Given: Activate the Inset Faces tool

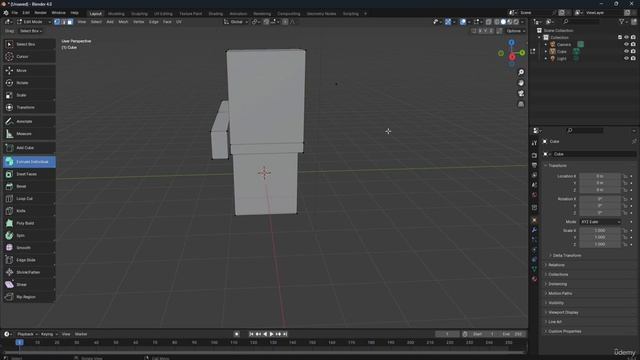Looking at the screenshot, I should pyautogui.click(x=29, y=174).
